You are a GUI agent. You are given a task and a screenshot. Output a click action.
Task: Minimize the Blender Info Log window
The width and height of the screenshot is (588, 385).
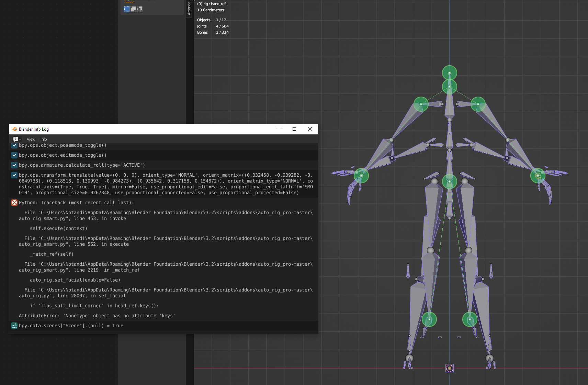tap(279, 129)
